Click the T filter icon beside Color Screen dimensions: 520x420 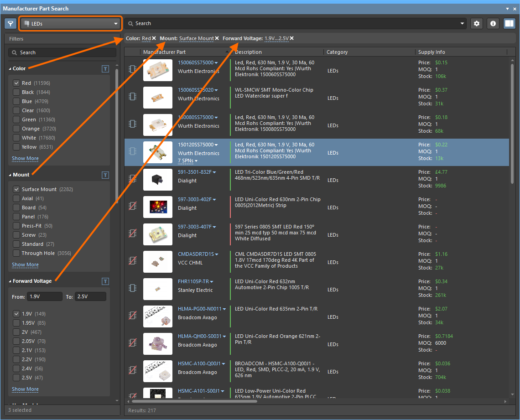click(x=105, y=68)
